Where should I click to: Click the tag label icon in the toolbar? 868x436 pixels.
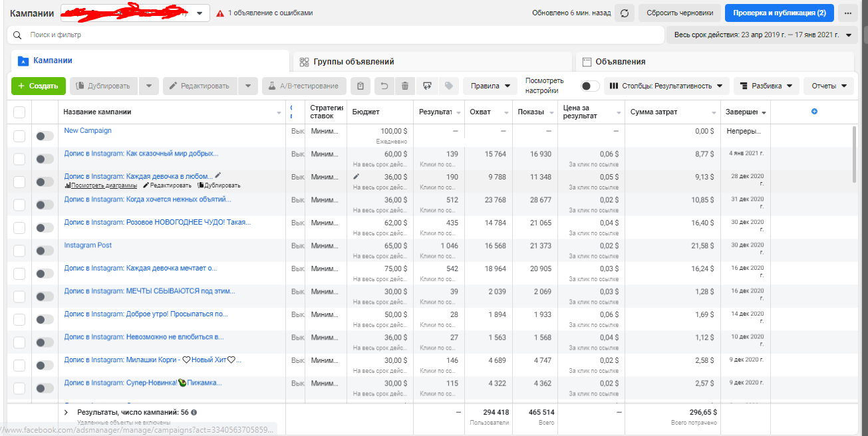click(x=449, y=86)
